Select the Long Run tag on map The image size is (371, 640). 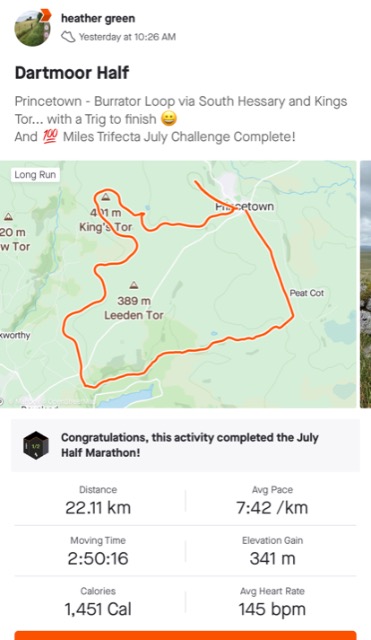(x=35, y=175)
